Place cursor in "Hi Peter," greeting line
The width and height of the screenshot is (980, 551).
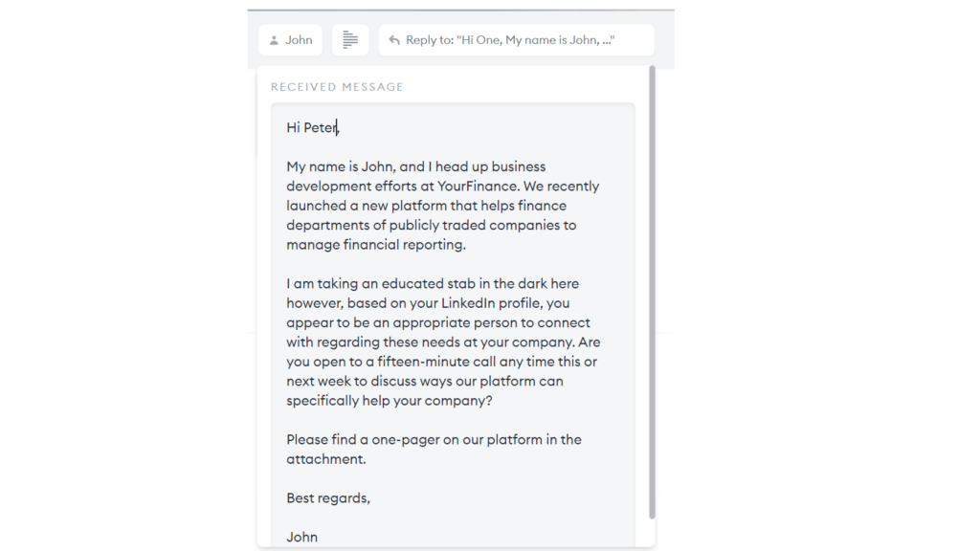313,127
